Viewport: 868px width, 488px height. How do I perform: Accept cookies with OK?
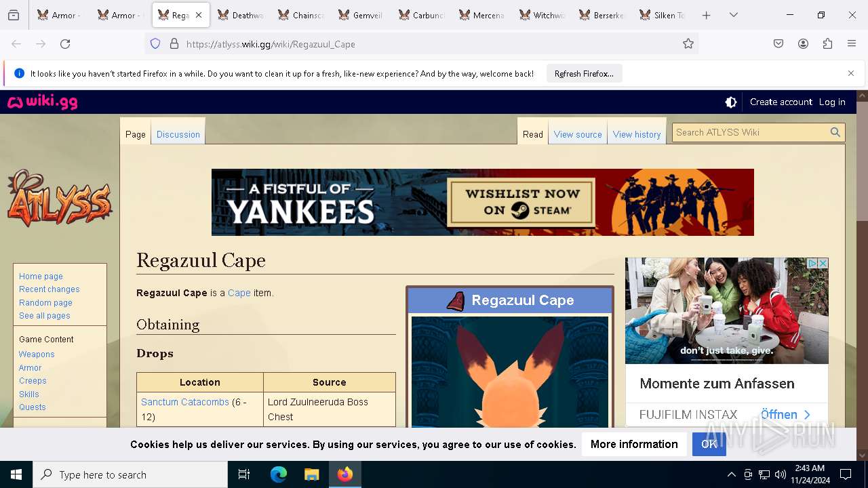(709, 444)
